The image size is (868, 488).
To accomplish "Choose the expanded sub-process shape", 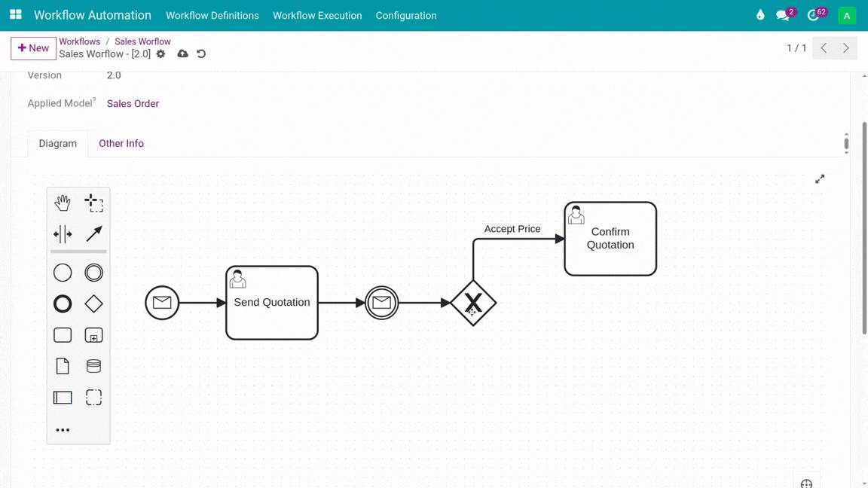I will click(93, 335).
